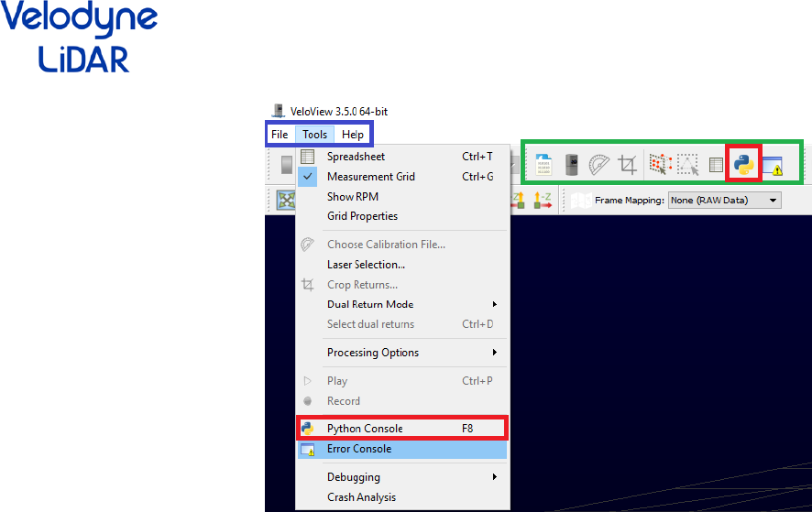Choose Show RPM in the menu

coord(402,197)
